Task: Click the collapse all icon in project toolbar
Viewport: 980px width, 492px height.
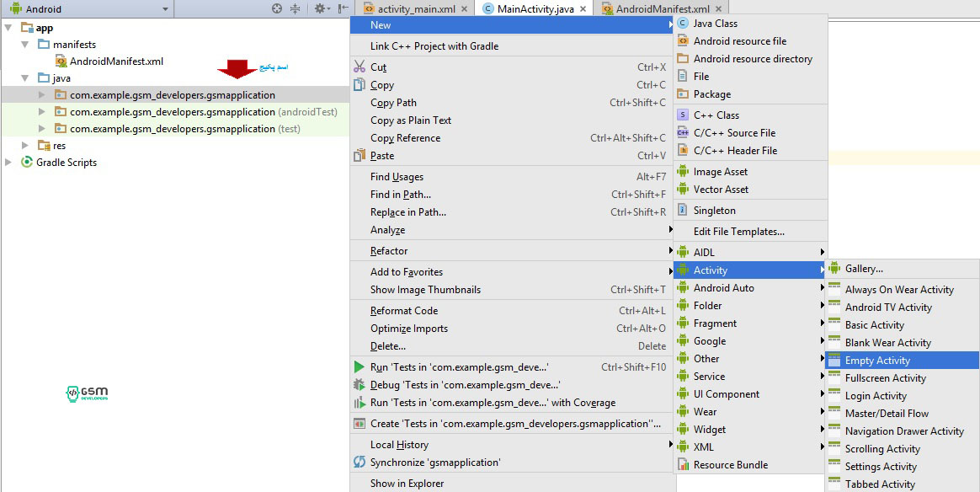Action: click(295, 8)
